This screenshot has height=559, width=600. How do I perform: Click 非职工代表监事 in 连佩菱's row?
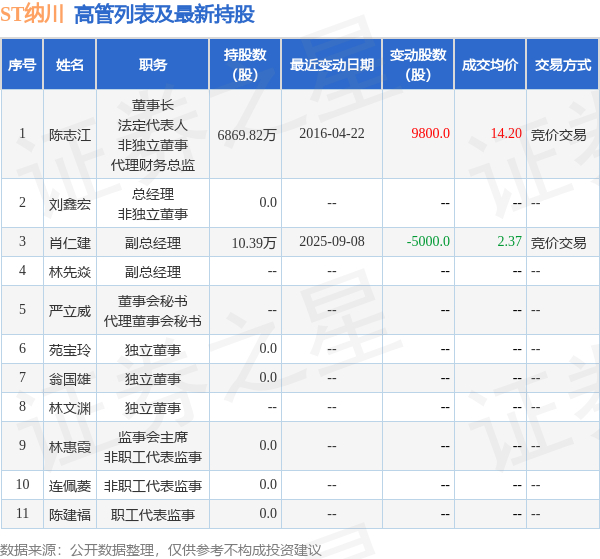(153, 486)
